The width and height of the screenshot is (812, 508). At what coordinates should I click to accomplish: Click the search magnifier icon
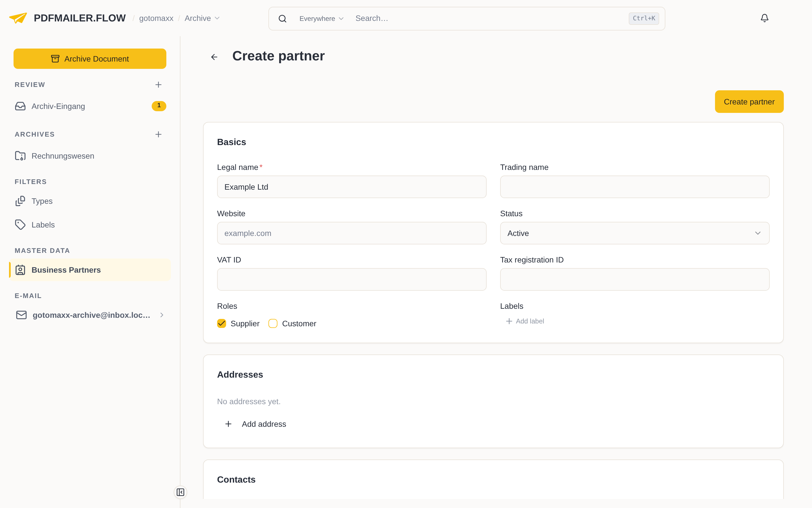(x=283, y=18)
